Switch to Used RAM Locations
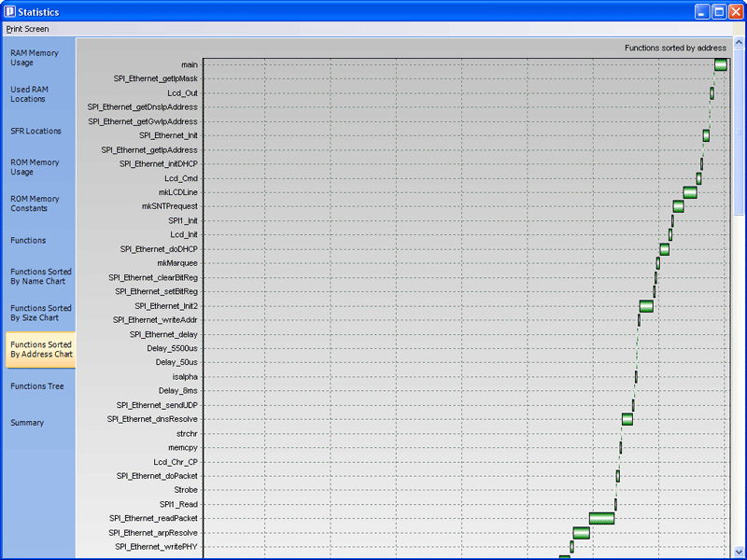 click(29, 94)
